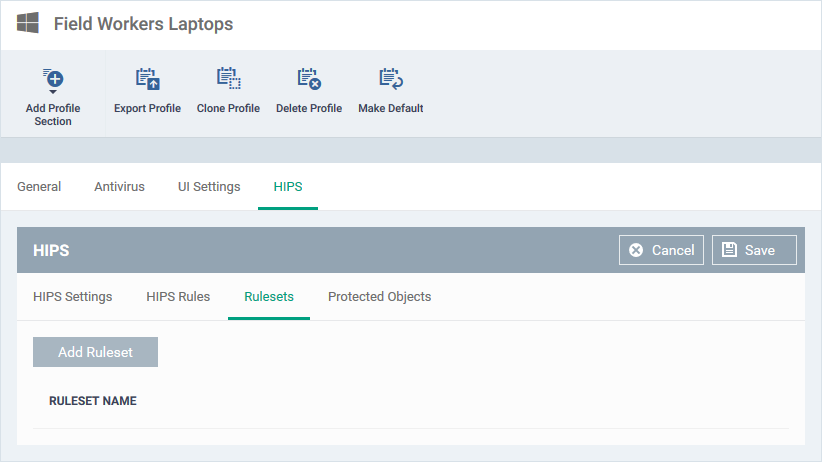Switch to the HIPS Rules sub-tab
This screenshot has width=822, height=462.
point(178,297)
